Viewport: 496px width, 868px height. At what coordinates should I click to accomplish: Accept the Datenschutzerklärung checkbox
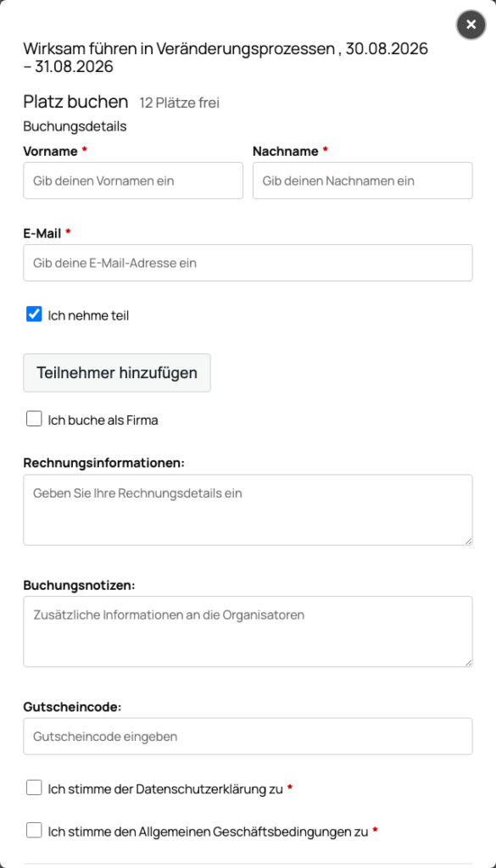click(34, 787)
